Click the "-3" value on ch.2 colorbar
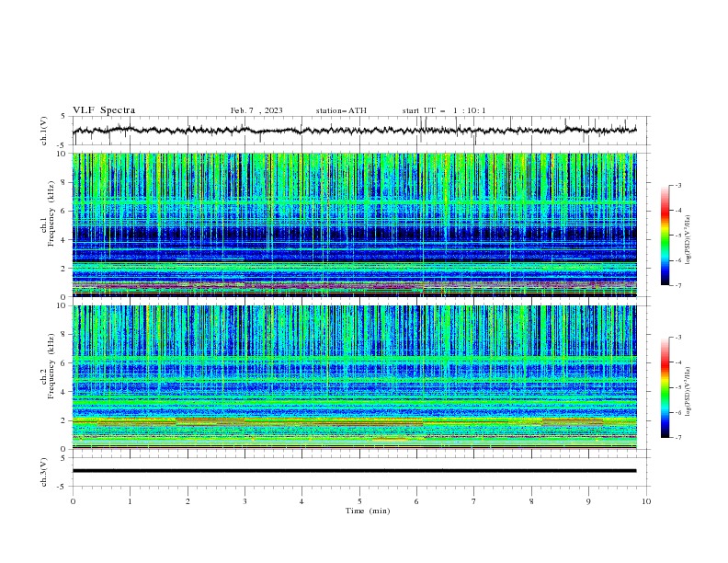 (677, 338)
